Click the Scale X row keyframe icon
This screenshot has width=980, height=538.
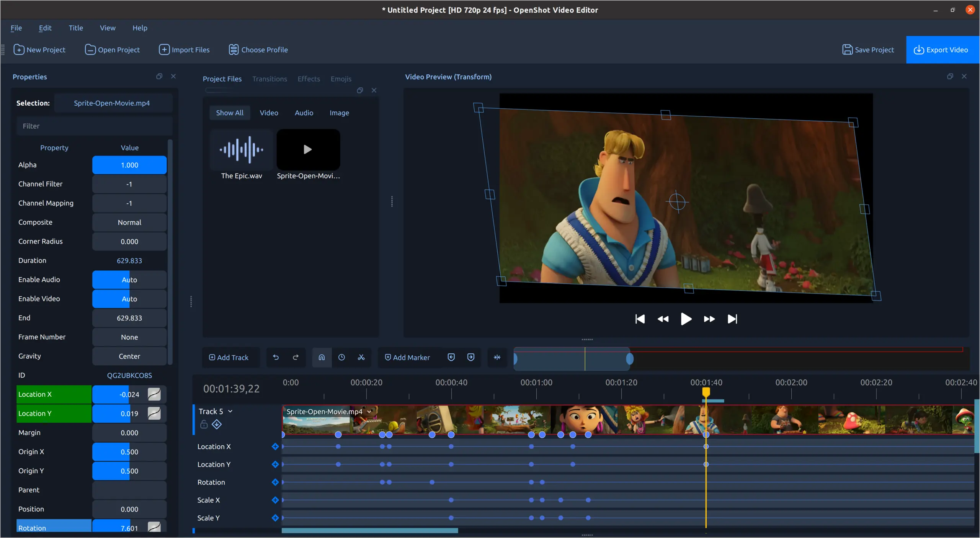click(x=275, y=500)
